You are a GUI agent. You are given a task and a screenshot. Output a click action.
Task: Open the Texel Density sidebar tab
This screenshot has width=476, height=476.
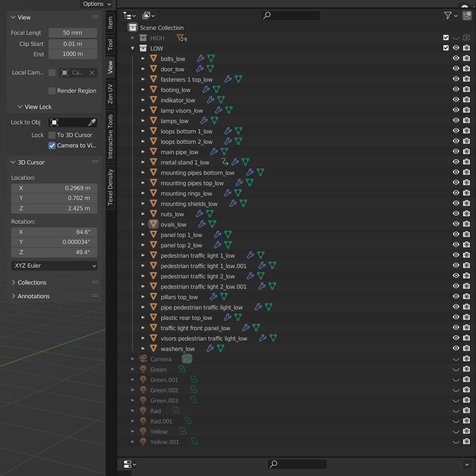pos(110,187)
